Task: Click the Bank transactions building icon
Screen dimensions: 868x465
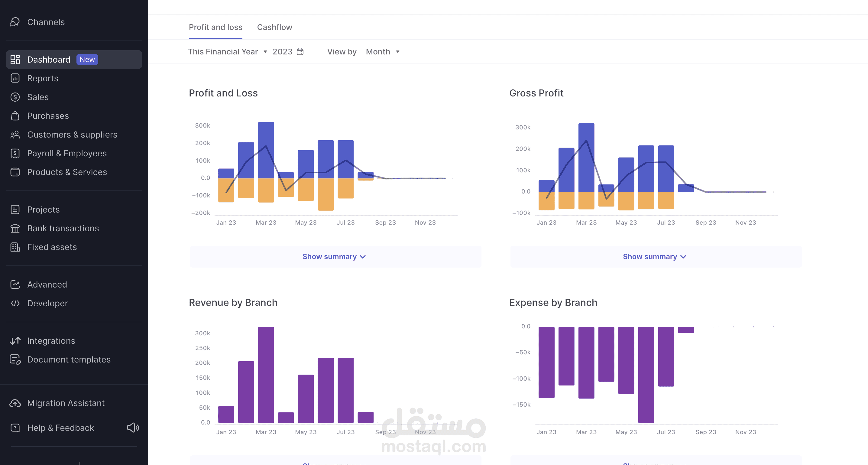Action: [15, 228]
